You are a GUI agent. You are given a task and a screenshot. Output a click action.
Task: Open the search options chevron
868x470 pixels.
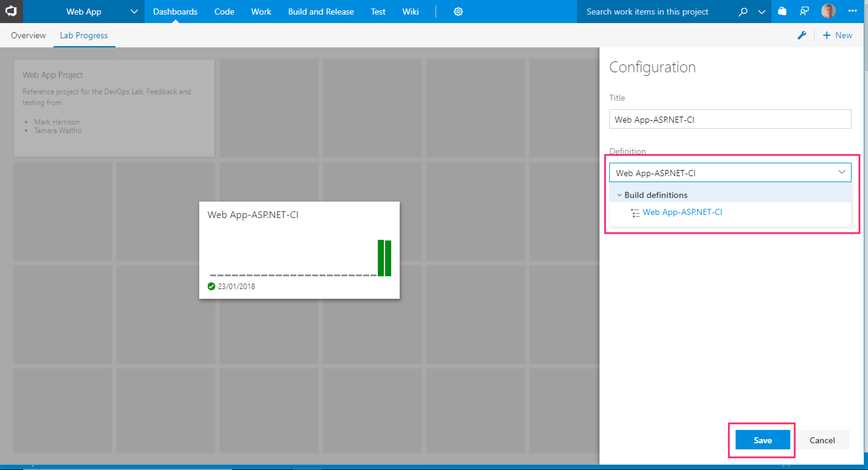click(x=761, y=12)
